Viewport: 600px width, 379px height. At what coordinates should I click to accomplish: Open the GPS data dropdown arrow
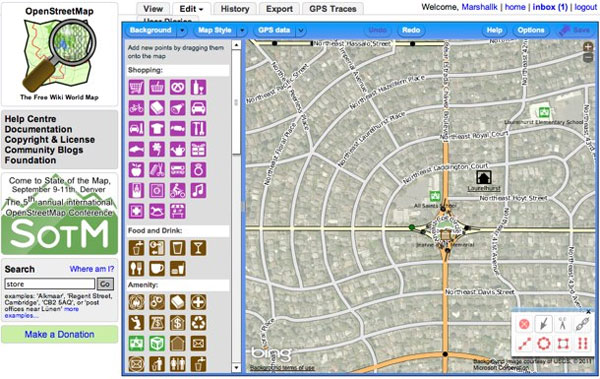pyautogui.click(x=301, y=30)
